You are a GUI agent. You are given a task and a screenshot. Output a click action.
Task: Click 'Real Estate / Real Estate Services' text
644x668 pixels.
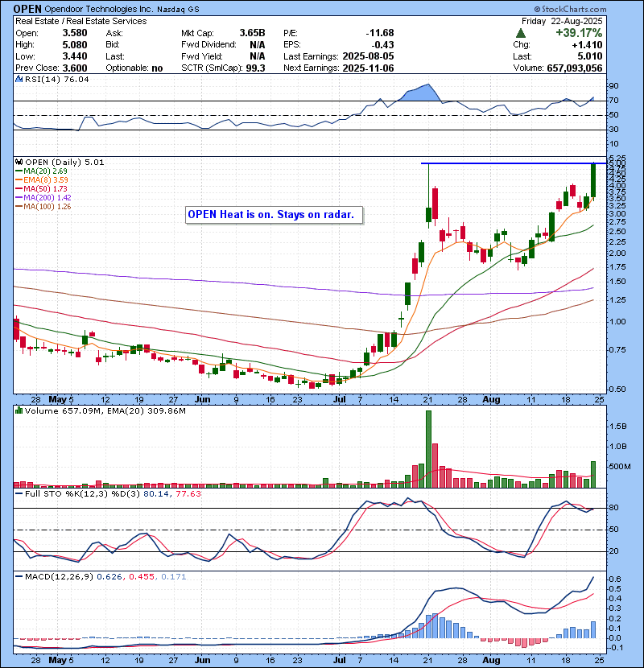81,21
